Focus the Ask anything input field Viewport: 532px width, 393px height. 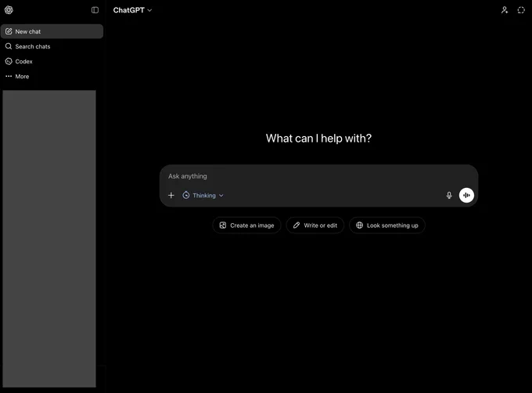[x=318, y=176]
